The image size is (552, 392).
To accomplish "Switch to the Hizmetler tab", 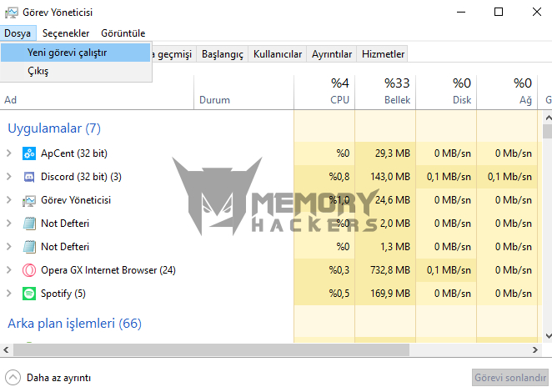I will click(383, 54).
